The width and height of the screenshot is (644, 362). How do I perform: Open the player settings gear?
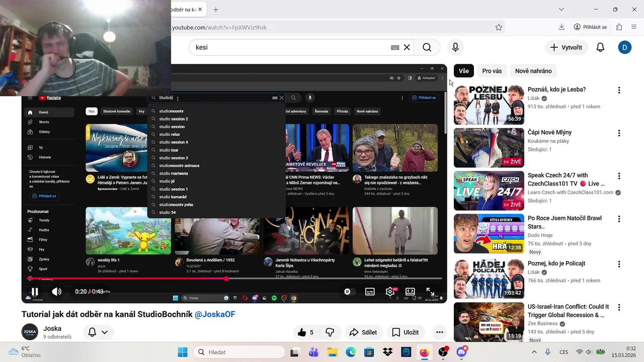pos(390,292)
